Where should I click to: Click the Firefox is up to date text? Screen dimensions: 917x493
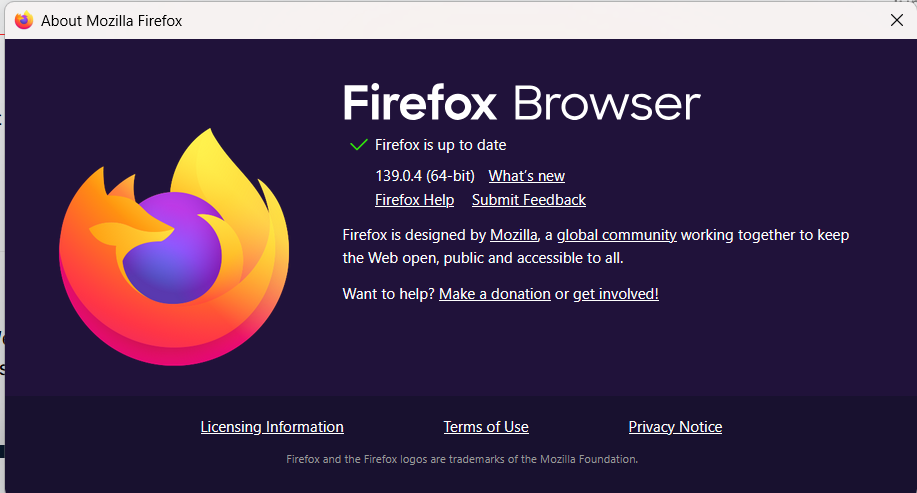441,145
